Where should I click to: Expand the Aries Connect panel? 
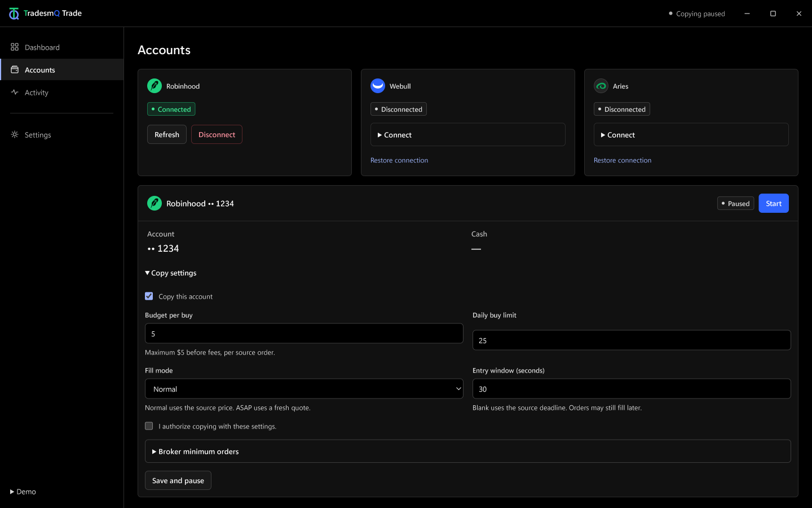click(691, 134)
